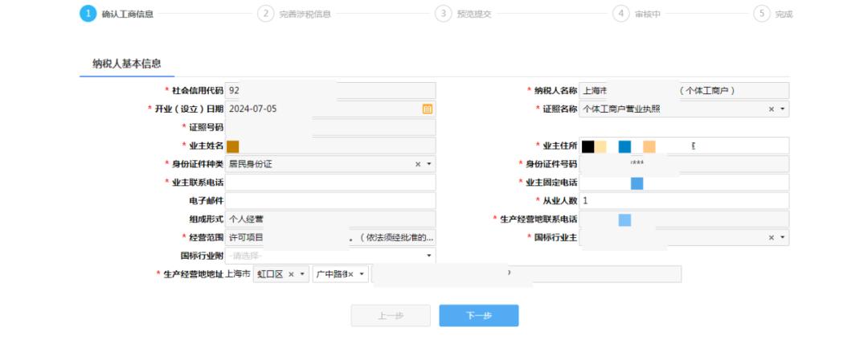Open the 国标行业附 请选择 dropdown
Screen dimensions: 868x345
tap(330, 256)
